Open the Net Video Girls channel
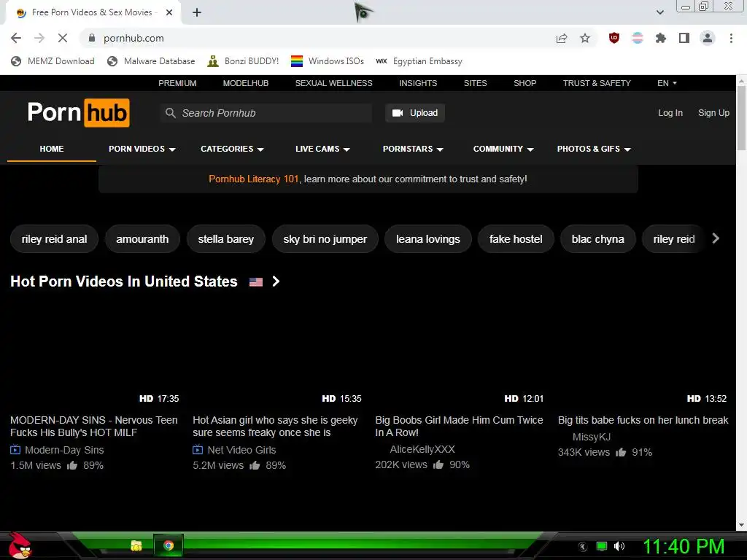Viewport: 747px width, 560px height. coord(241,450)
